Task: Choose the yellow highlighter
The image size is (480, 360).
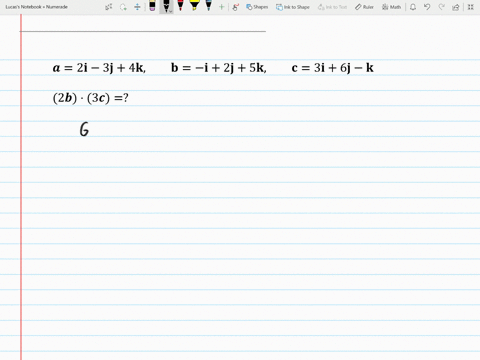Action: pos(194,5)
